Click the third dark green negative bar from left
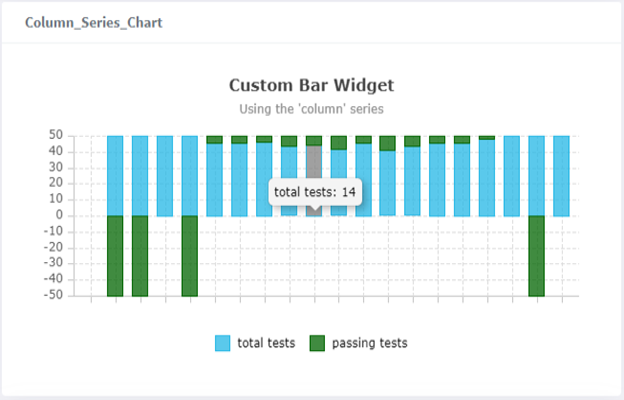Screen dimensions: 624x400 pos(190,255)
